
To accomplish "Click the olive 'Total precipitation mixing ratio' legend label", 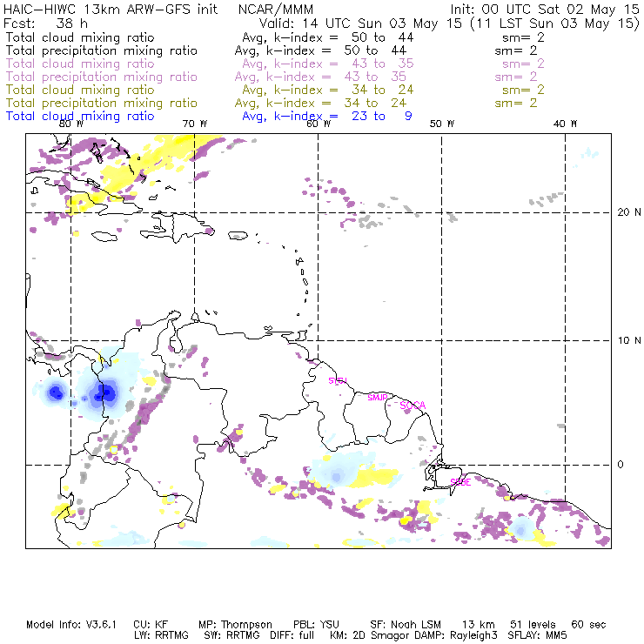I will (x=102, y=103).
